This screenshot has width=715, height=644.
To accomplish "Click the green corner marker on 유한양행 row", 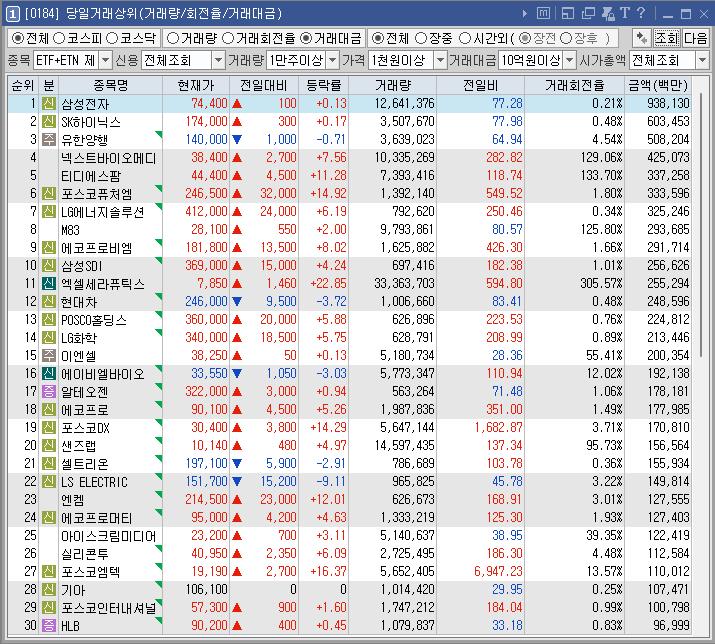I will tap(159, 134).
